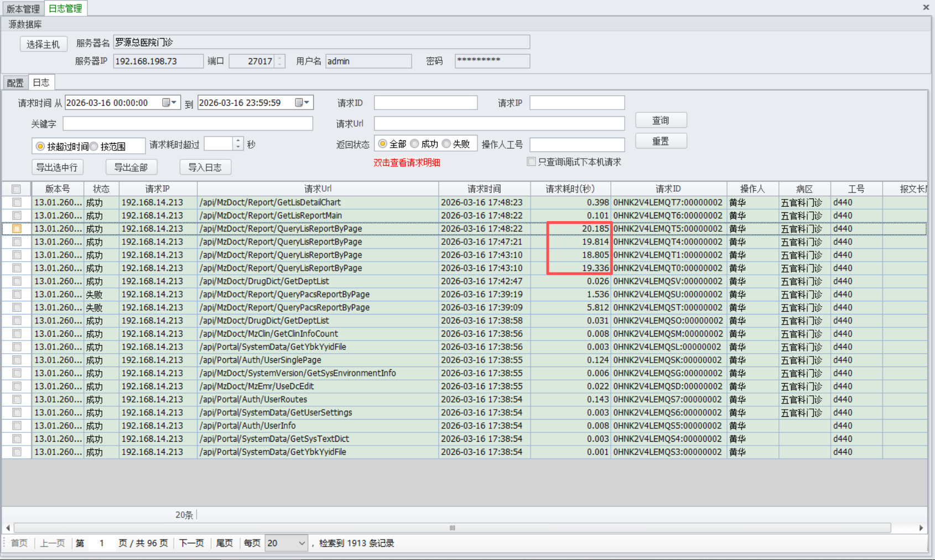The width and height of the screenshot is (935, 560).
Task: Click the port number stepper arrows
Action: (280, 61)
